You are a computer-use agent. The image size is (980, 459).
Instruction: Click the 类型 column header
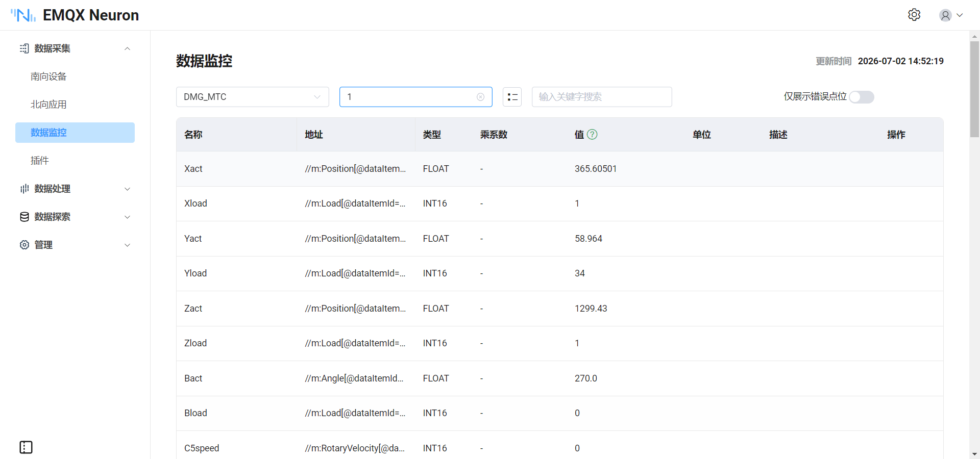coord(432,135)
